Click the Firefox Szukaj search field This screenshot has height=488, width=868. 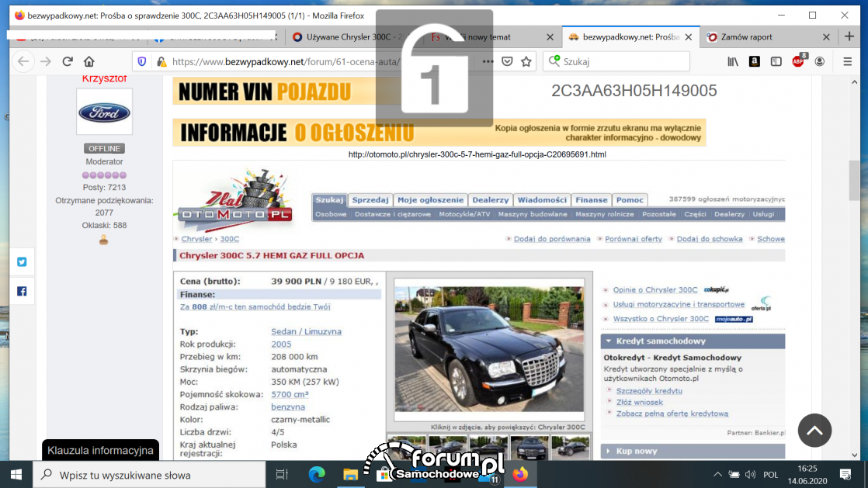[616, 61]
